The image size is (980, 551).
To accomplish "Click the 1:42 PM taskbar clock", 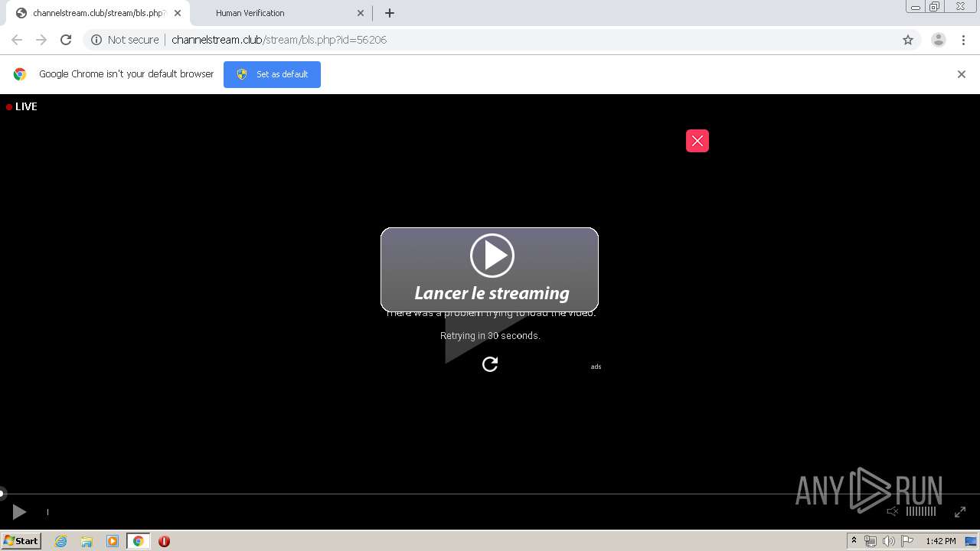I will 940,541.
